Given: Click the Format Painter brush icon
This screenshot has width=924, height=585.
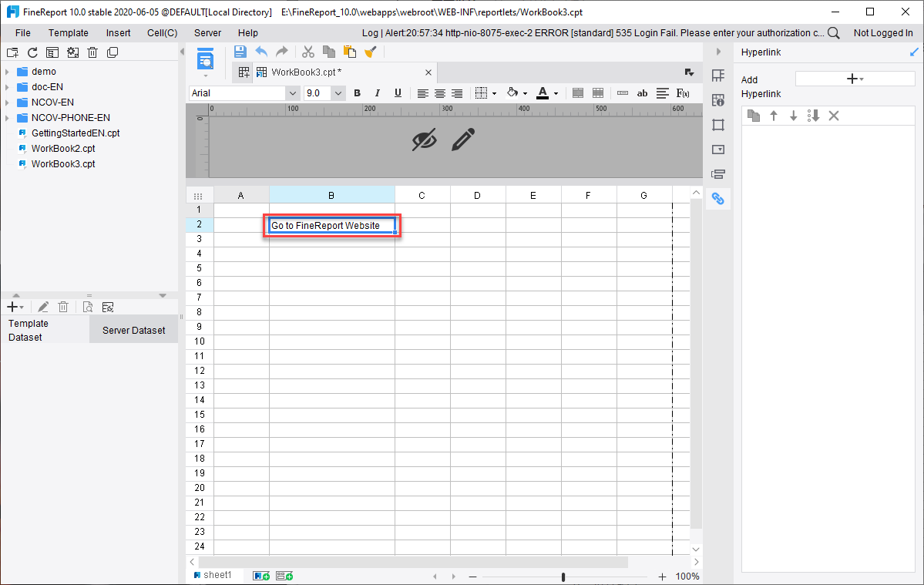Looking at the screenshot, I should 371,51.
